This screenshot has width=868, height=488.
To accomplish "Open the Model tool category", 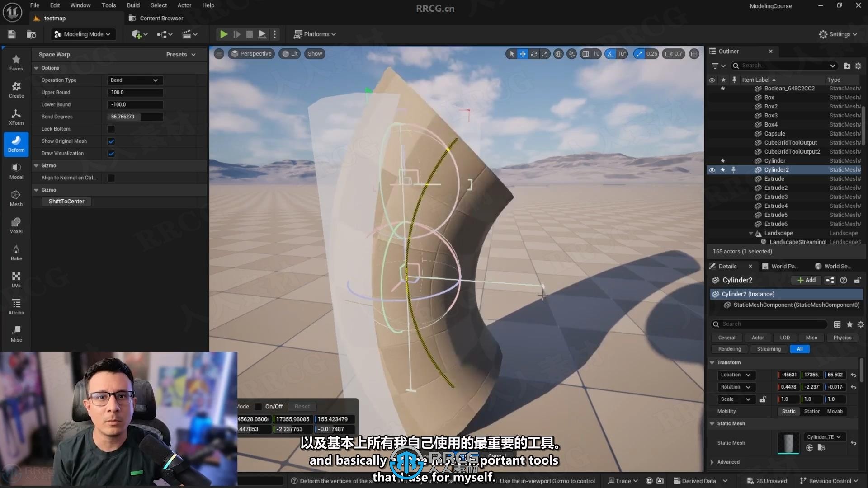I will [x=16, y=171].
